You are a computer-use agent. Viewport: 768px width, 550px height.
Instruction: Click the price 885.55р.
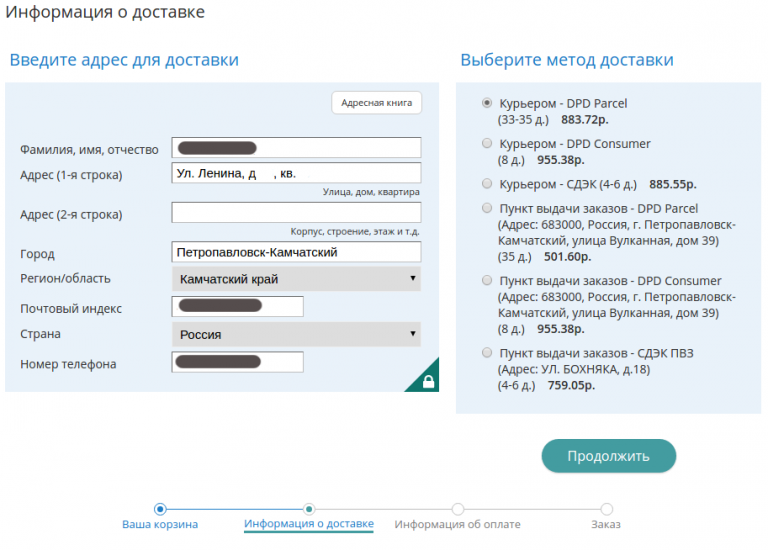coord(672,184)
